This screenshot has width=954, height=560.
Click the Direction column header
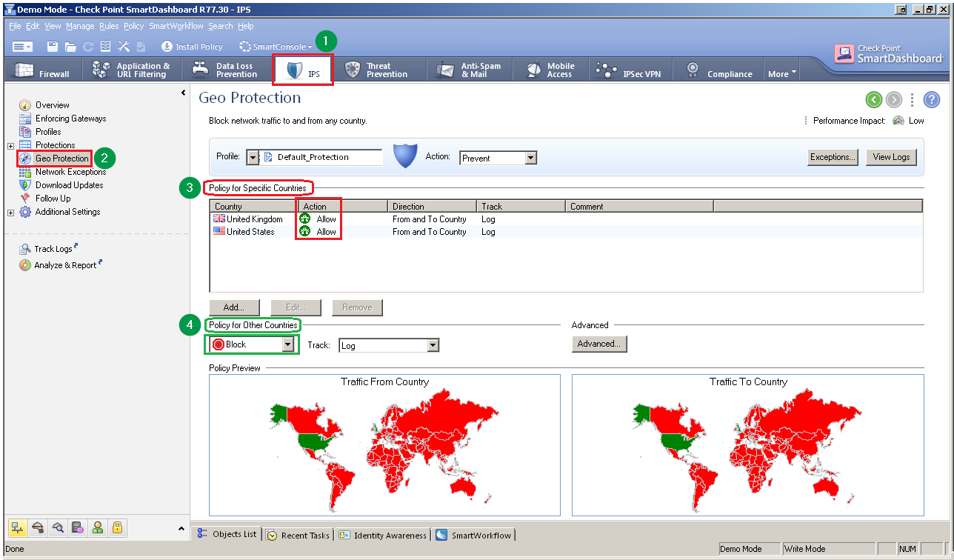coord(432,207)
